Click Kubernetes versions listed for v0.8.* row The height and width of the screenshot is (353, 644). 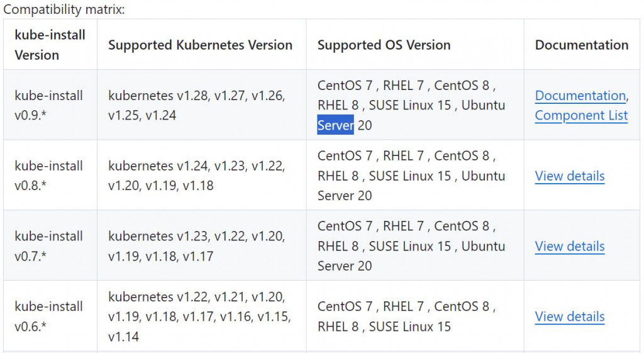[x=196, y=176]
